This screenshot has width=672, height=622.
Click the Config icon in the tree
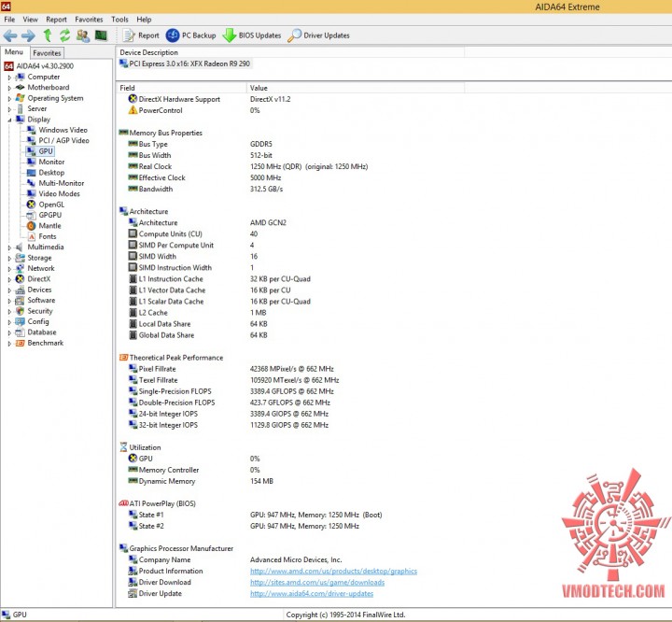tap(20, 321)
